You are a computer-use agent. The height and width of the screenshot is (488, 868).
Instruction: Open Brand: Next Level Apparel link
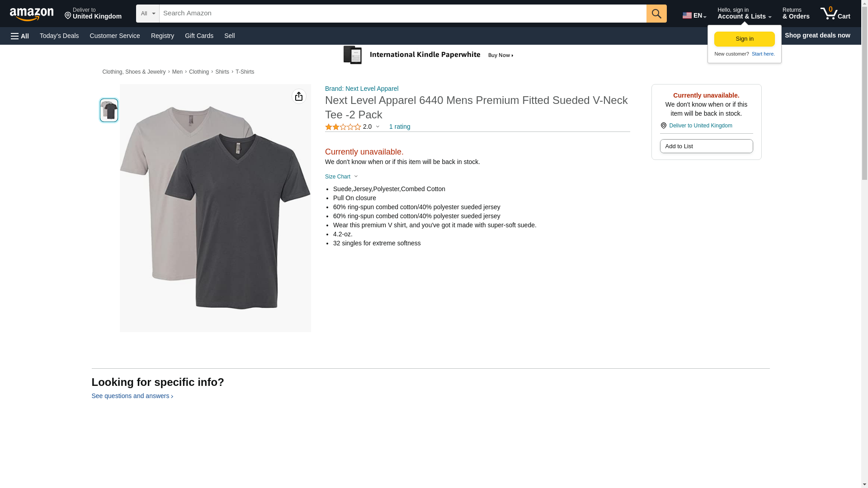point(362,89)
